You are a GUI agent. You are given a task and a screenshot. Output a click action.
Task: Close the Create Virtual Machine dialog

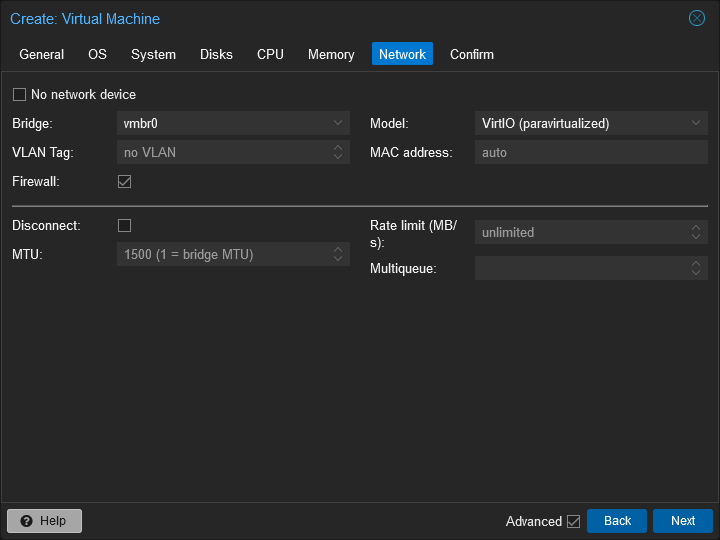pyautogui.click(x=697, y=18)
